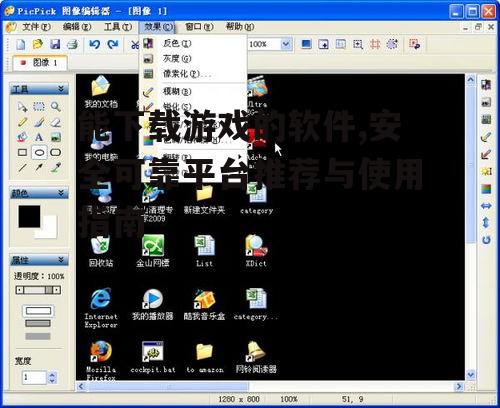Viewport: 500px width, 408px height.
Task: Undo the last action from the toolbar
Action: (x=95, y=44)
